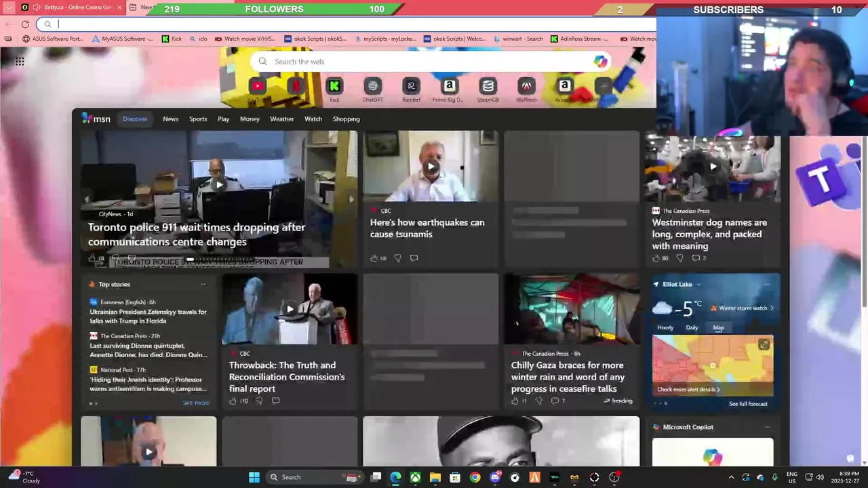Play the Westminster dog show video

[713, 166]
